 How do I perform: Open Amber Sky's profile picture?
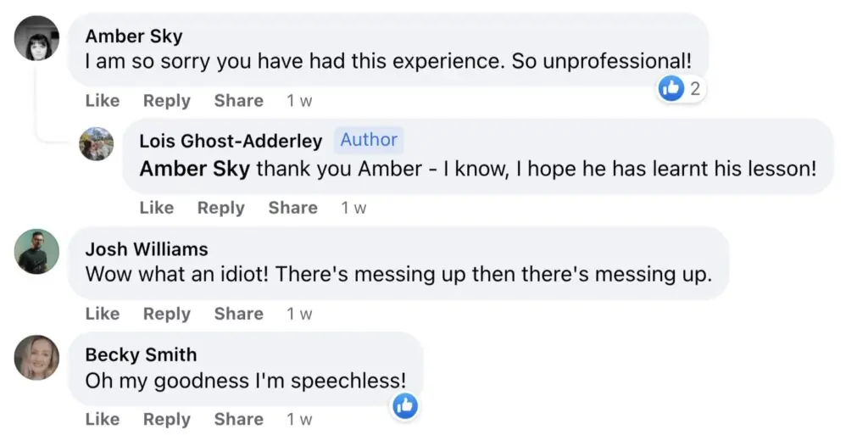coord(37,38)
